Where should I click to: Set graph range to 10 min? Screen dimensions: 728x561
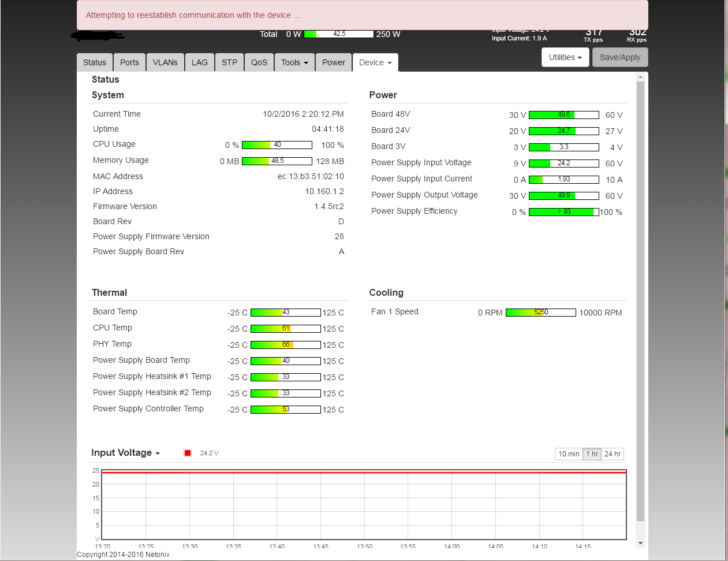[x=569, y=454]
